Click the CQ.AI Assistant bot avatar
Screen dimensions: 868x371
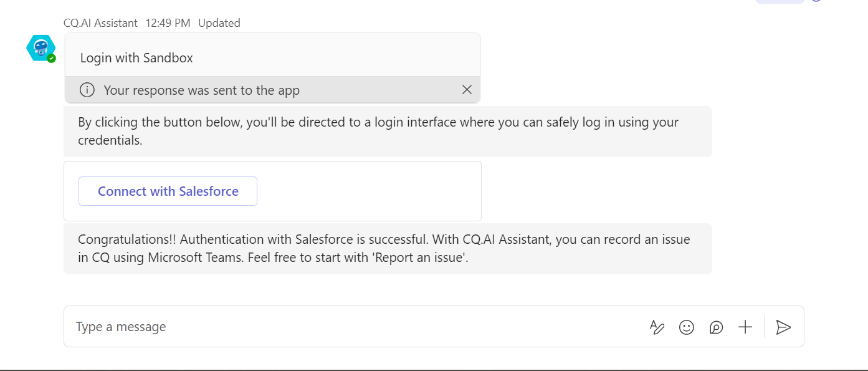41,47
